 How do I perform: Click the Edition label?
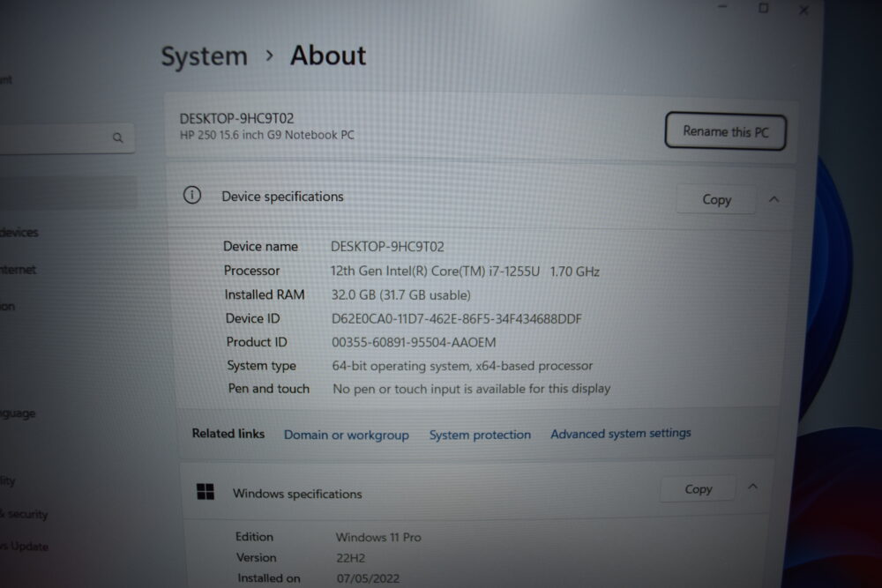click(x=254, y=537)
